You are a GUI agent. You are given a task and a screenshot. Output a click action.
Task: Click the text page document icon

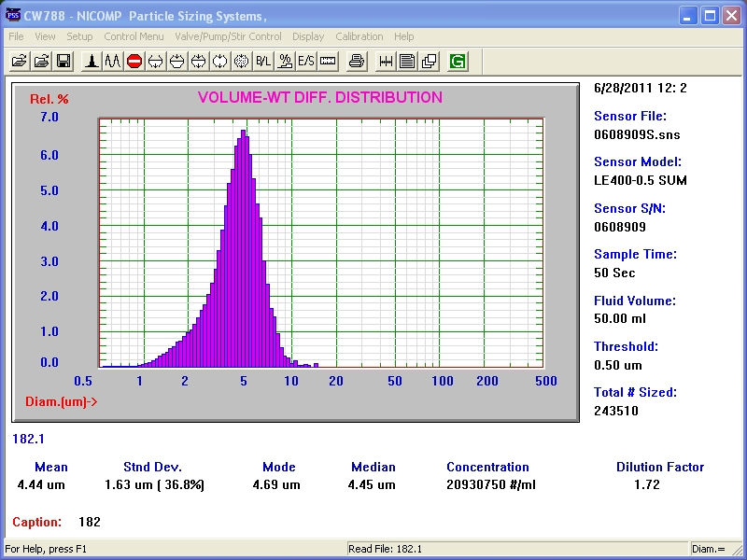coord(407,62)
